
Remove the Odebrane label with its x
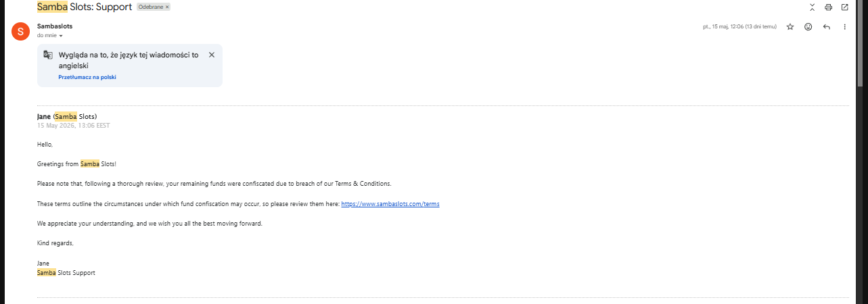tap(167, 7)
